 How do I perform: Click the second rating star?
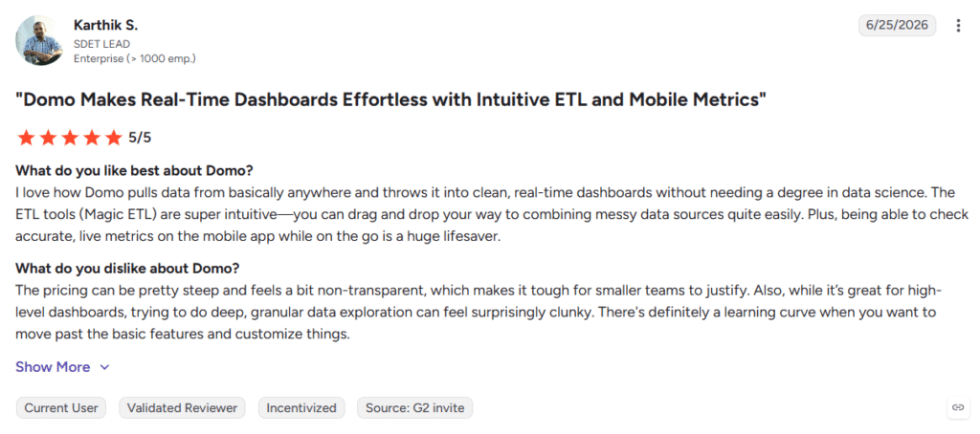[48, 138]
